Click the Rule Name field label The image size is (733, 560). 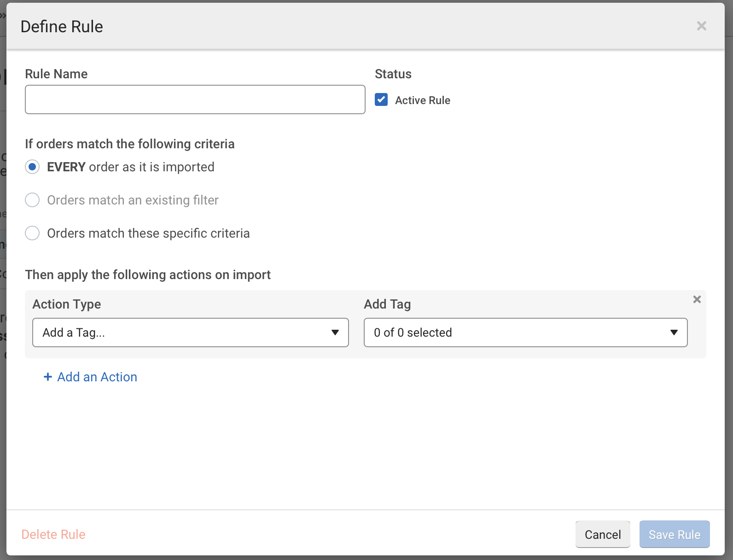(56, 74)
